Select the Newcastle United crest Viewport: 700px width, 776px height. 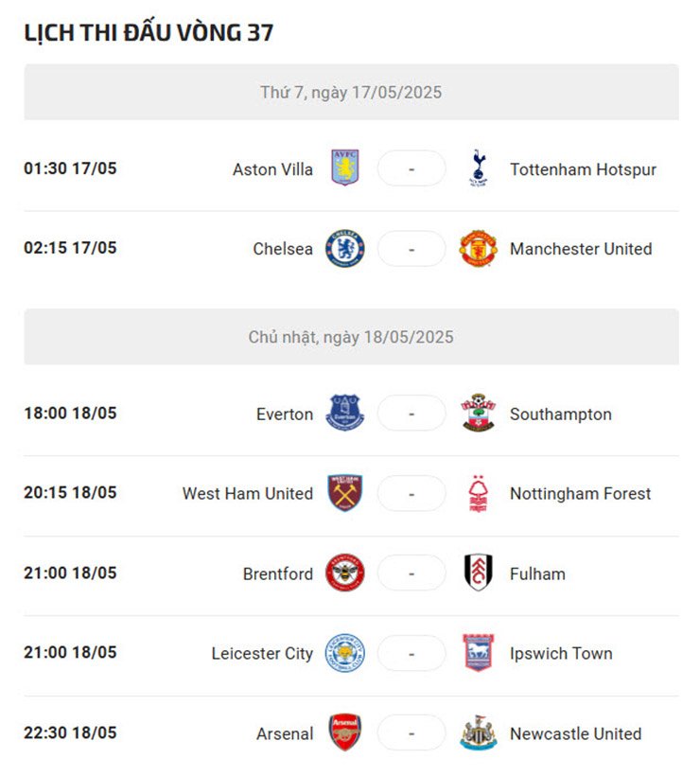[x=478, y=732]
